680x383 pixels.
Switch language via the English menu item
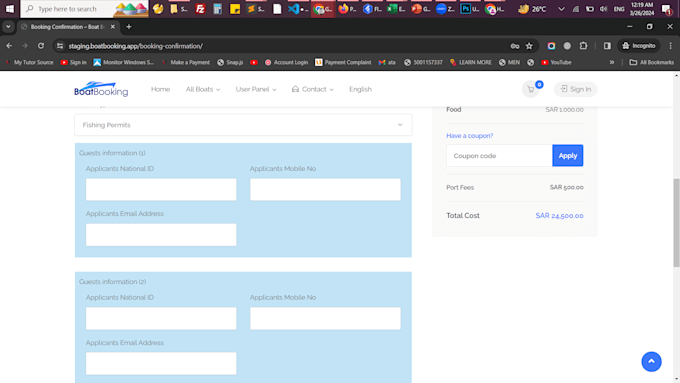[360, 89]
